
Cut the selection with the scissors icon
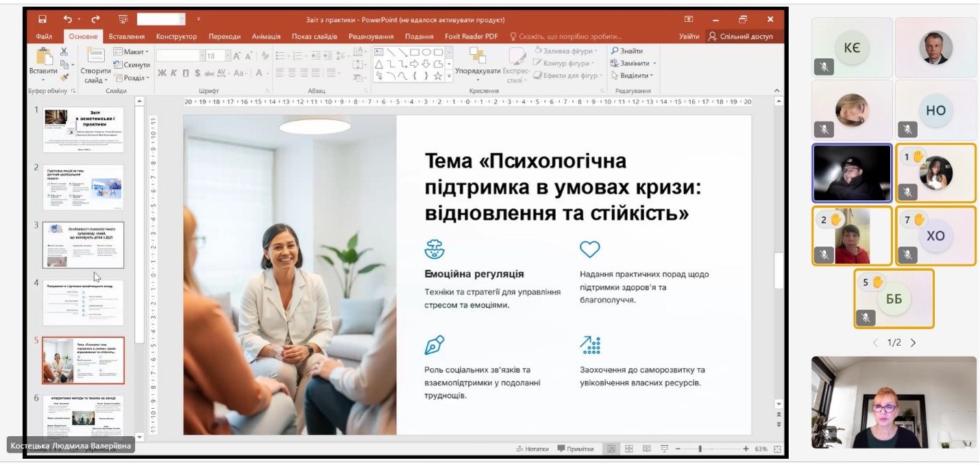(64, 51)
